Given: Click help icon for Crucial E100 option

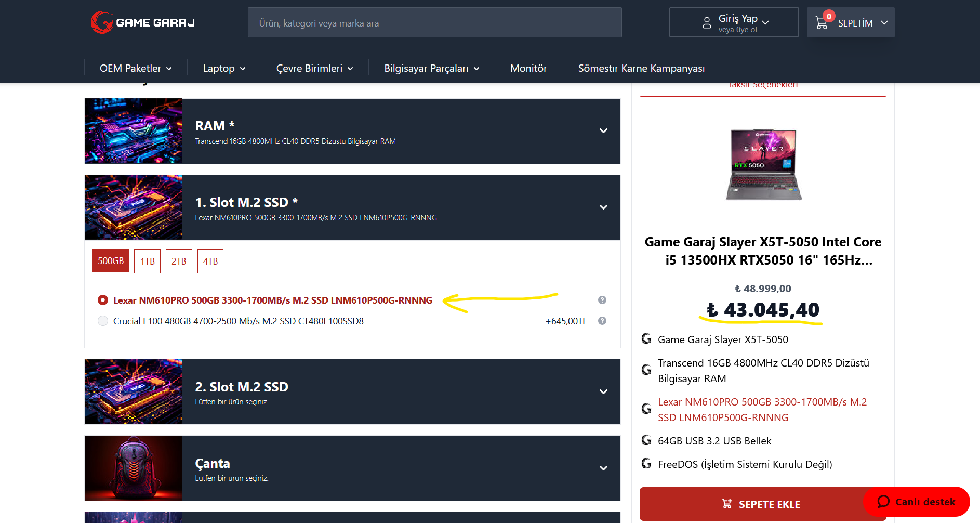Looking at the screenshot, I should pyautogui.click(x=602, y=321).
